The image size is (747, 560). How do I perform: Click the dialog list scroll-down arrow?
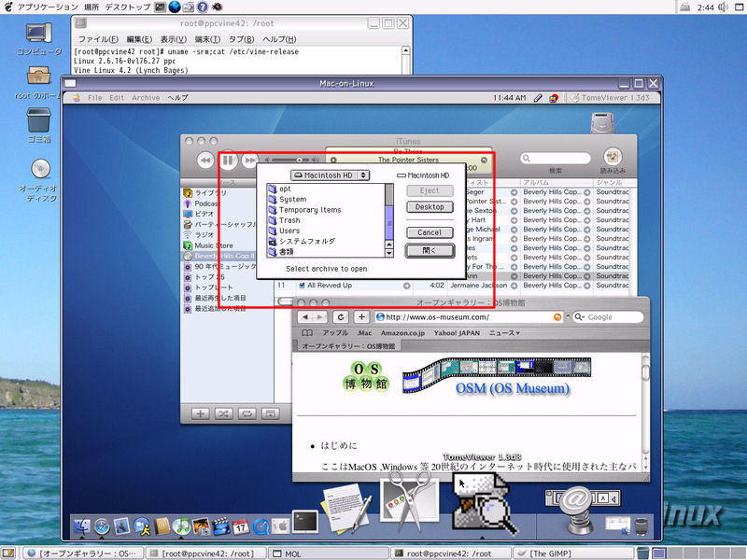coord(389,253)
